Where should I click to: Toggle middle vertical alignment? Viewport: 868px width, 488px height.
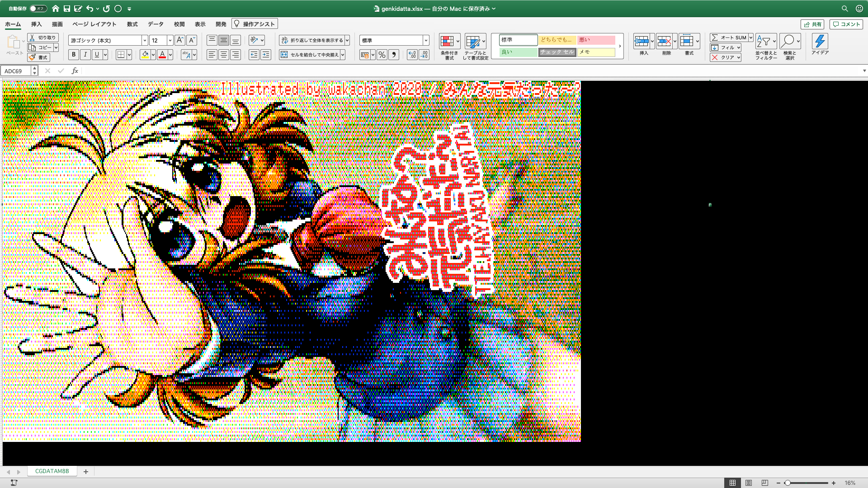coord(223,40)
